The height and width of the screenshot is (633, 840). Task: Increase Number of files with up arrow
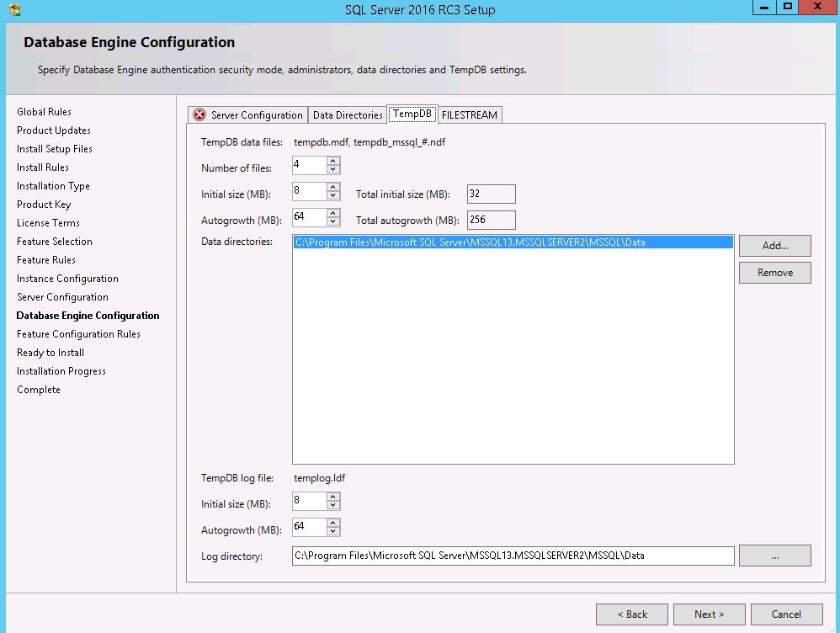[x=333, y=161]
